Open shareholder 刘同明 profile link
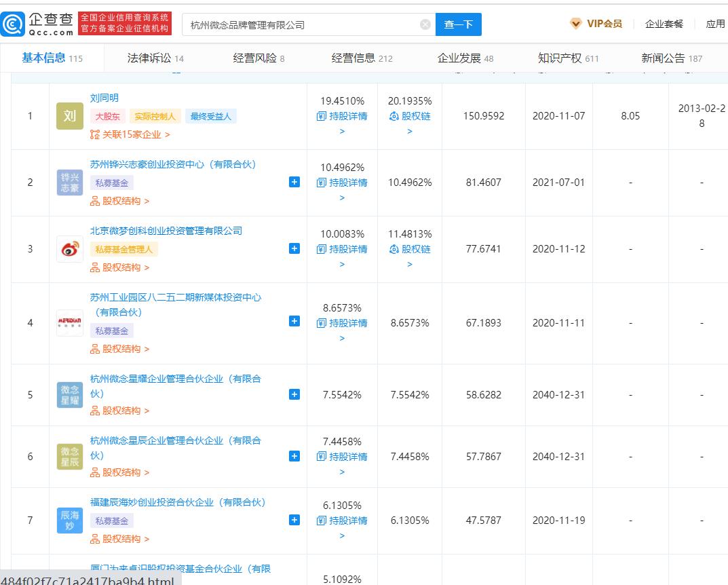728x585 pixels. tap(104, 98)
